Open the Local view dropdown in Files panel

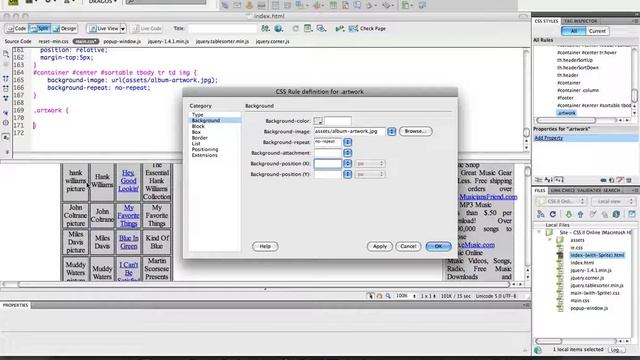click(x=613, y=201)
